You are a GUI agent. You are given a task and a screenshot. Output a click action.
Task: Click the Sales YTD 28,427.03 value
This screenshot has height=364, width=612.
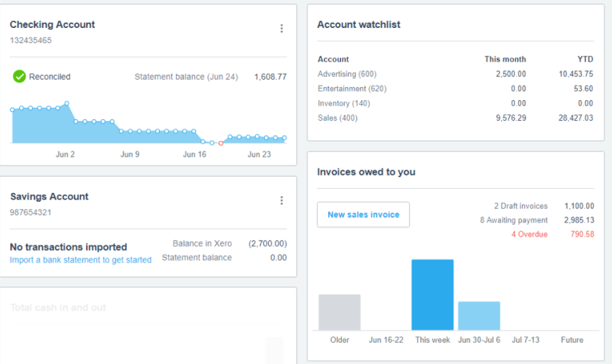coord(576,118)
